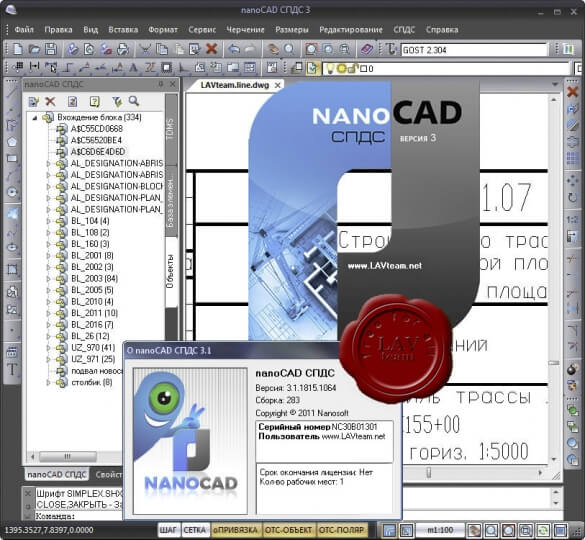This screenshot has height=540, width=585.
Task: Toggle the СЕТКА grid mode
Action: pos(195,530)
